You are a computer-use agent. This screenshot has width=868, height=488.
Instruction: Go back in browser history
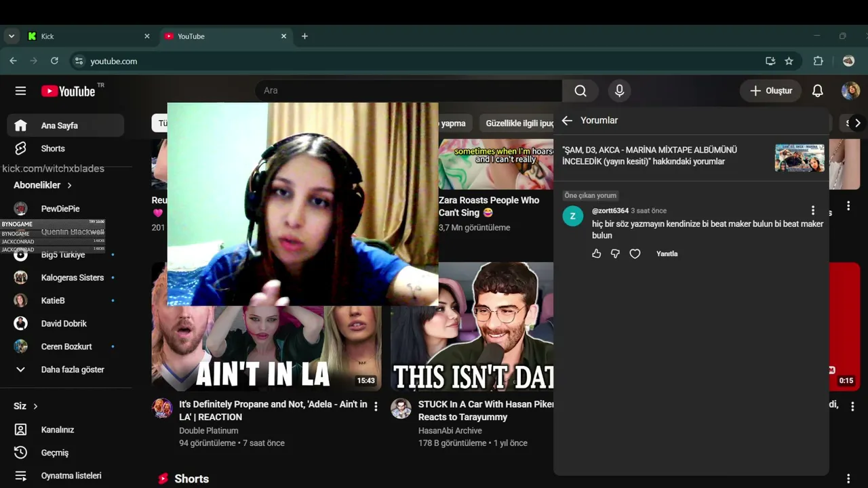(x=13, y=61)
